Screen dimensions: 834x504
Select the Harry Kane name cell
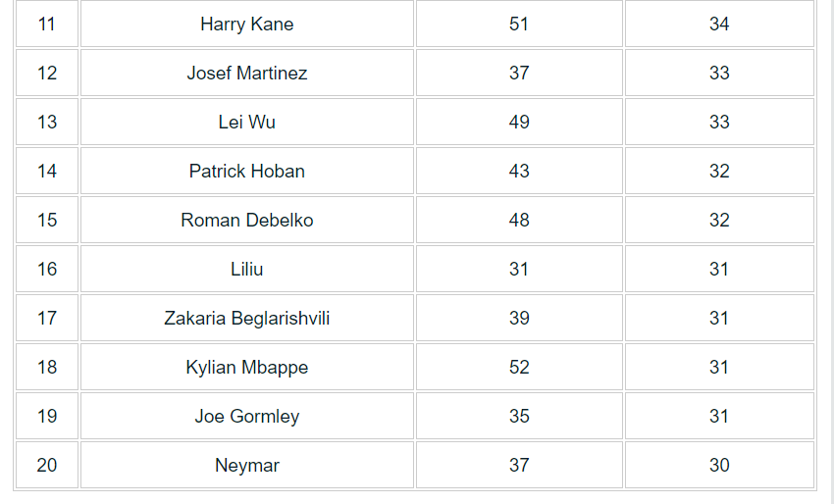tap(247, 24)
